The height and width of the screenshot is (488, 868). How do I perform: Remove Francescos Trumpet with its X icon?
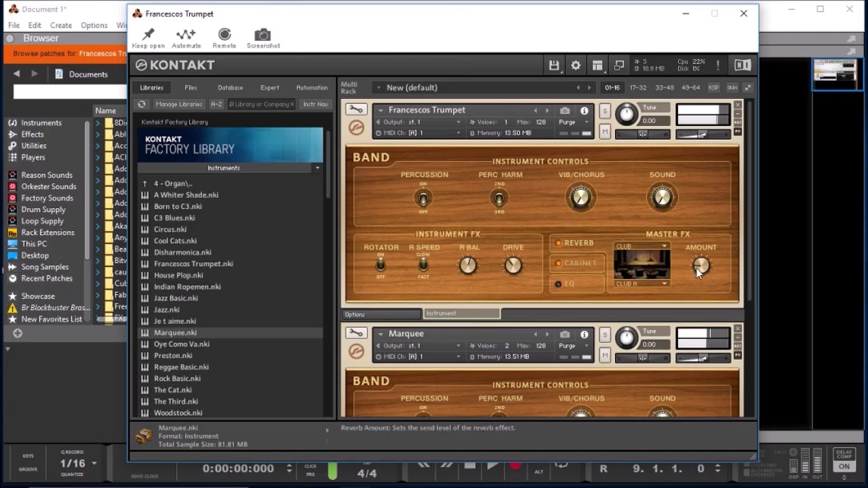tap(738, 105)
